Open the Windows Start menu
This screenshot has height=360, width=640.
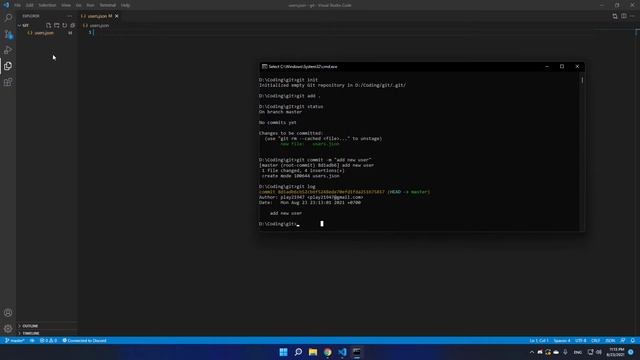283,352
